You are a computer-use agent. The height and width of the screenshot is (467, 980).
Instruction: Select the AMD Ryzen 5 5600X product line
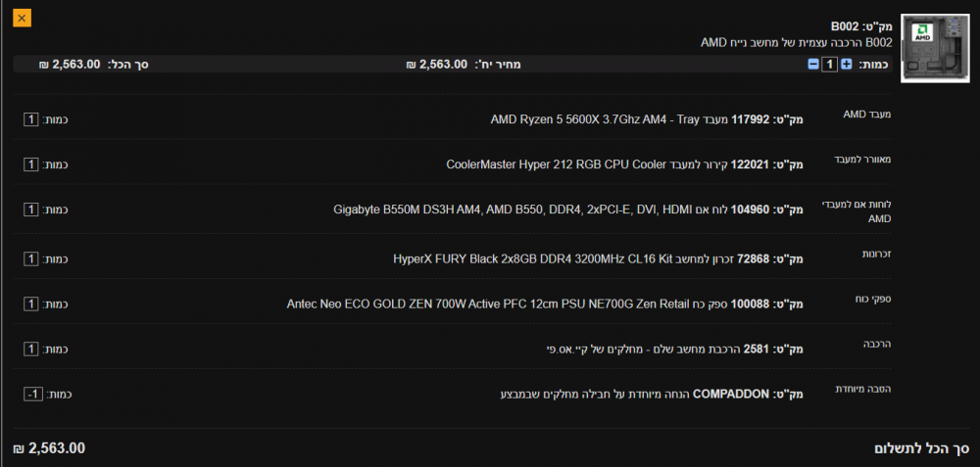tap(647, 119)
